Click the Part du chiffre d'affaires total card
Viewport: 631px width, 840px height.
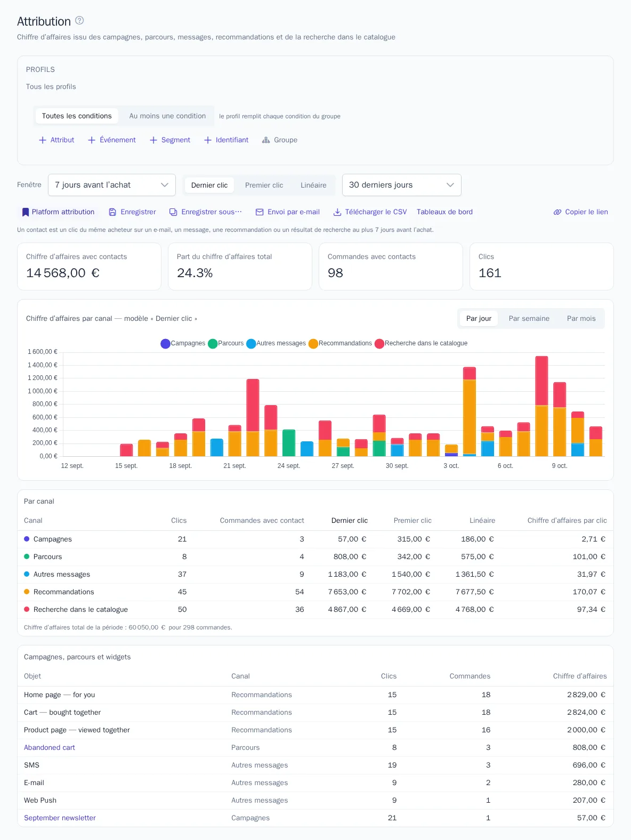(240, 266)
